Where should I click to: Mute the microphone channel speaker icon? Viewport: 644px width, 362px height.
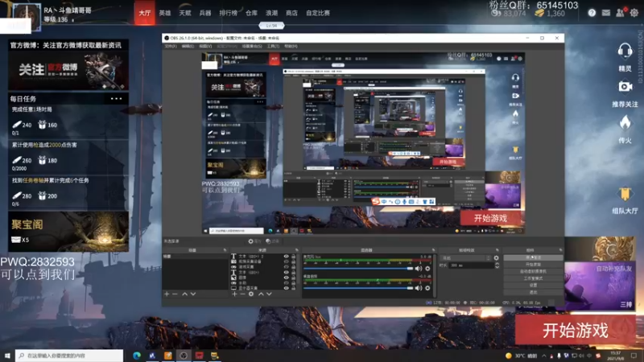click(x=418, y=269)
